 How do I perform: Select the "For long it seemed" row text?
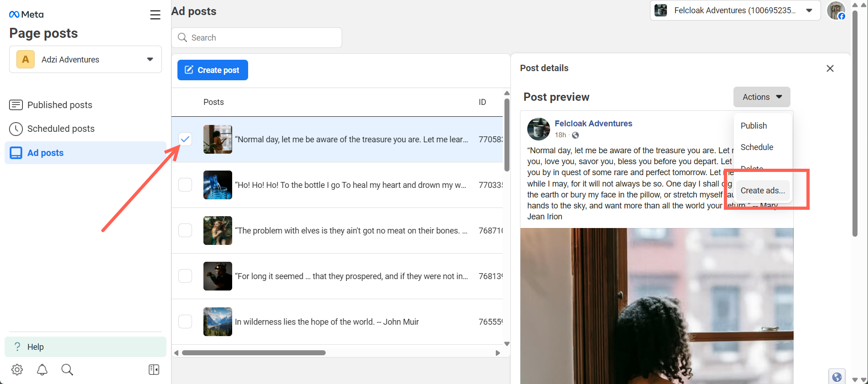coord(352,276)
